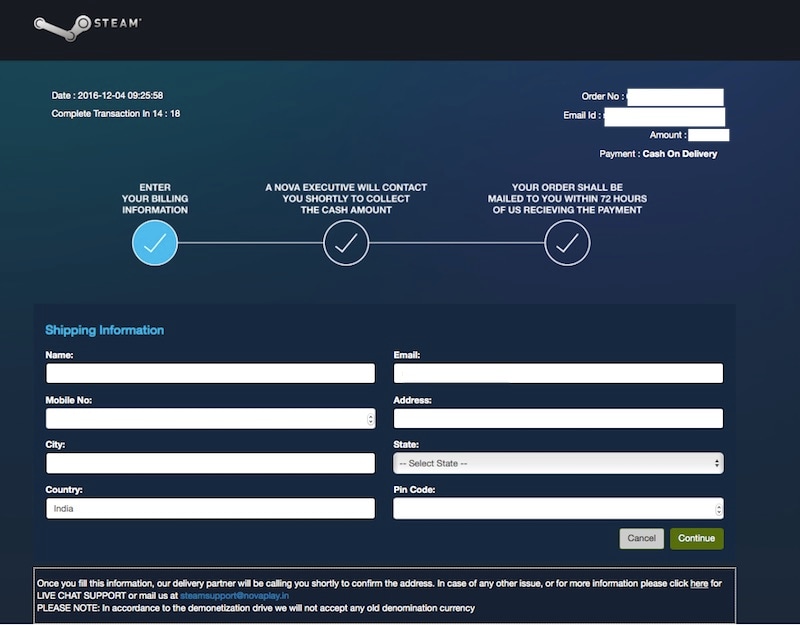Image resolution: width=800 pixels, height=625 pixels.
Task: Click the 'Payment : Cash On Delivery' text
Action: (658, 154)
